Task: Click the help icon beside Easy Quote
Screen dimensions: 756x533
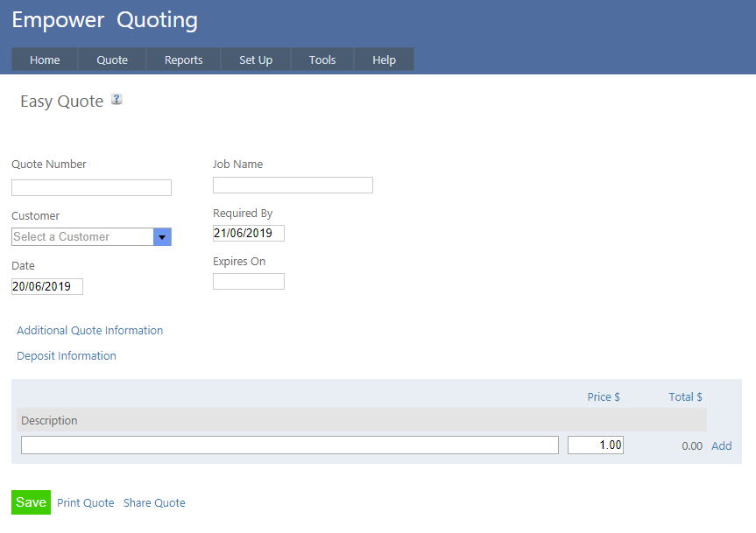Action: click(117, 100)
